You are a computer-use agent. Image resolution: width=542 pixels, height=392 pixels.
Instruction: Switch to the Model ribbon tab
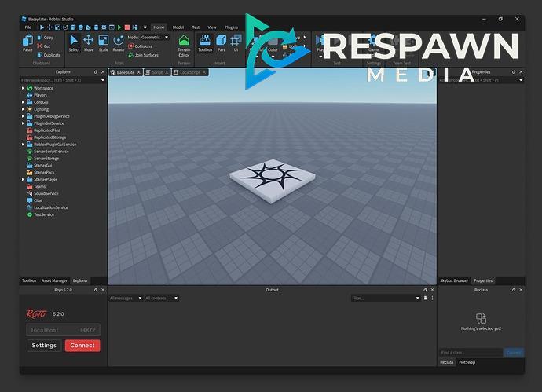178,27
